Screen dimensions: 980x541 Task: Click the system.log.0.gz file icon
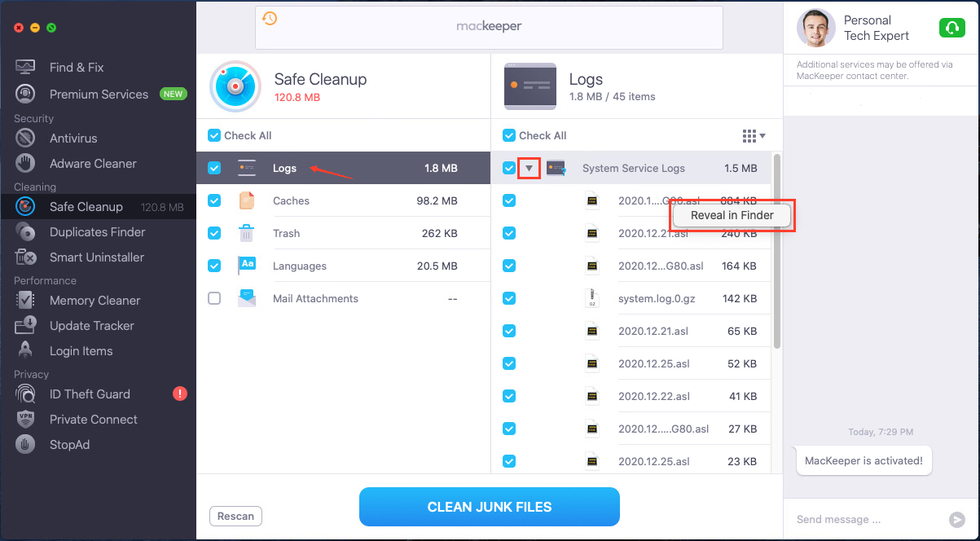(x=592, y=298)
